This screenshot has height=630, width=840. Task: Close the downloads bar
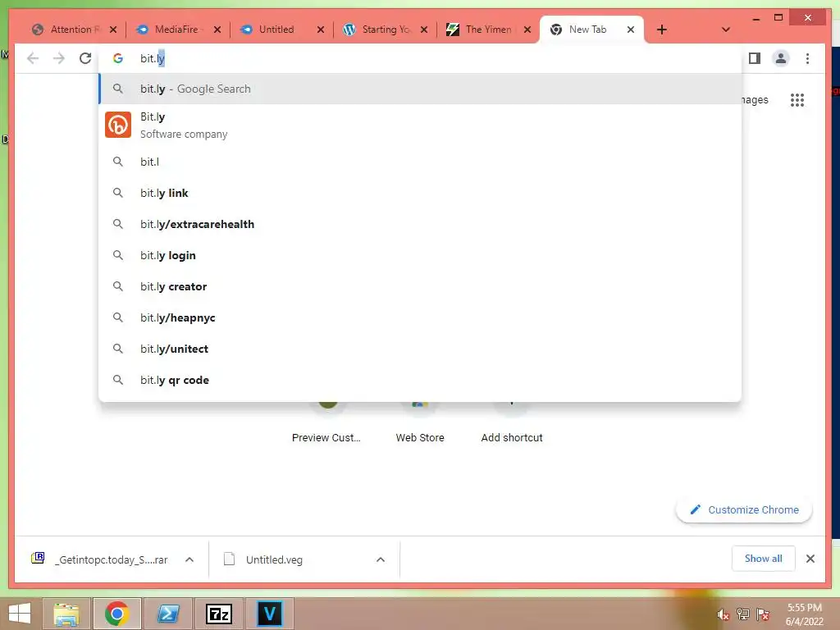point(810,559)
